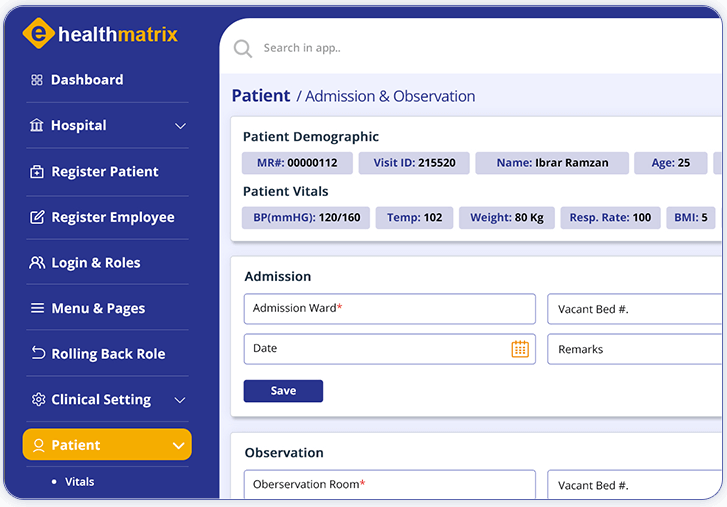Click the Register Employee pencil icon
Screen dimensions: 727x507
click(x=37, y=217)
